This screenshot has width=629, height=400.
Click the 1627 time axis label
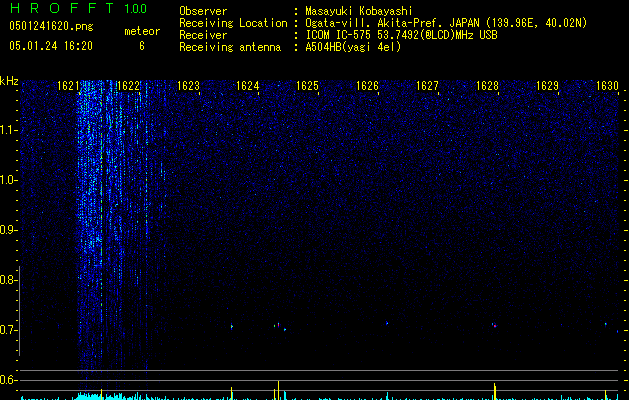(x=427, y=86)
